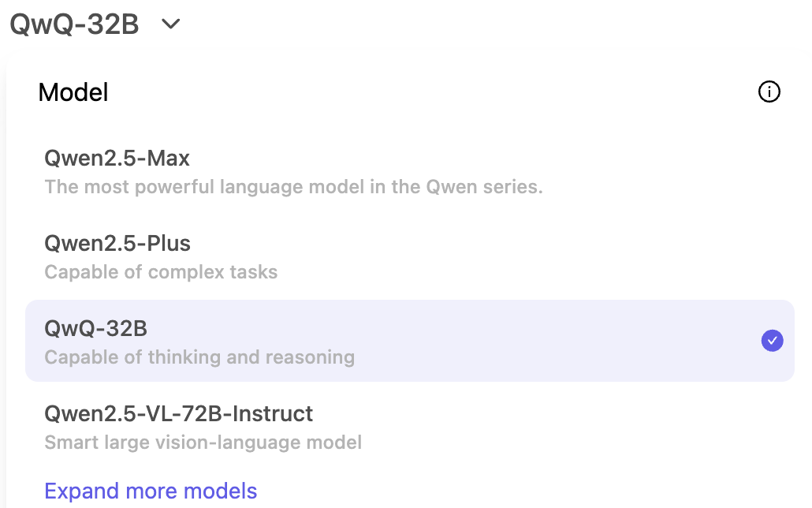
Task: Select the Qwen2.5-Max model name
Action: (117, 158)
